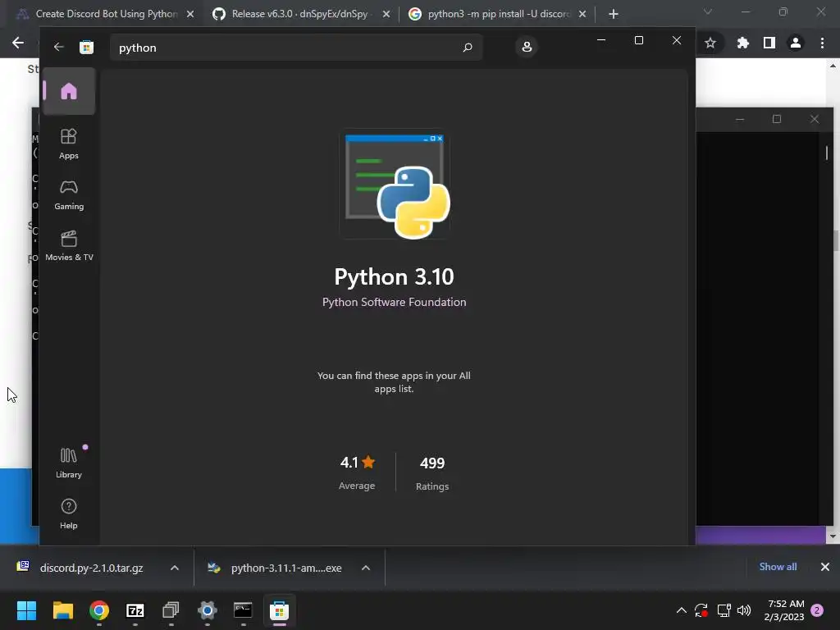Open the clock and date flyout
Viewport: 840px width, 630px height.
pos(784,610)
